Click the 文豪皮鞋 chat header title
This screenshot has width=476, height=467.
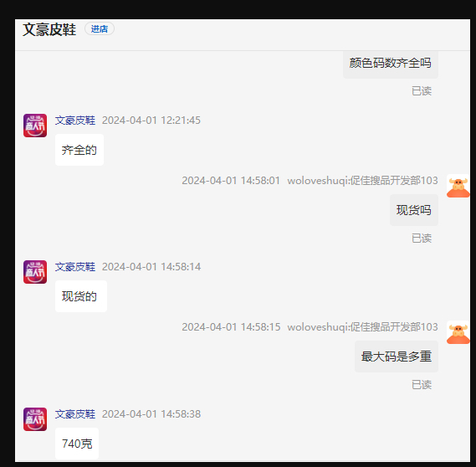tap(49, 29)
